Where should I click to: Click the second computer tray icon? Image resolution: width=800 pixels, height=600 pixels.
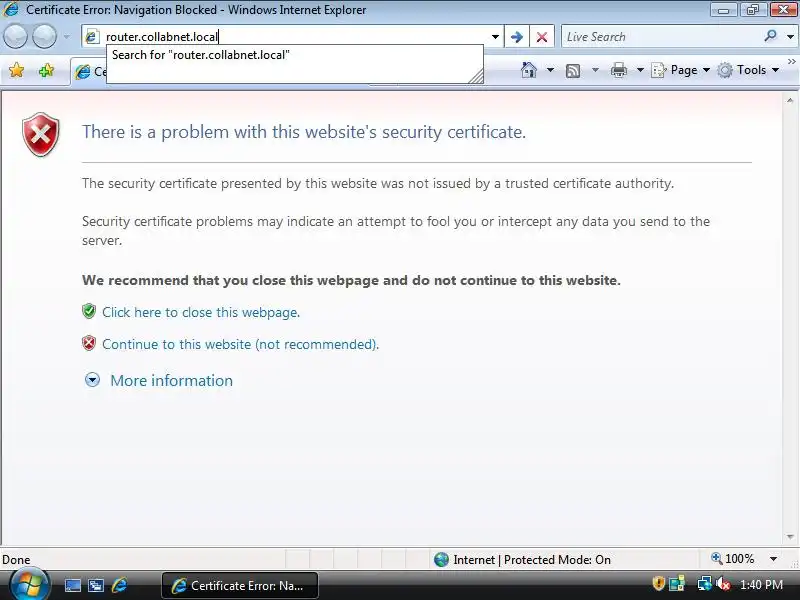678,583
